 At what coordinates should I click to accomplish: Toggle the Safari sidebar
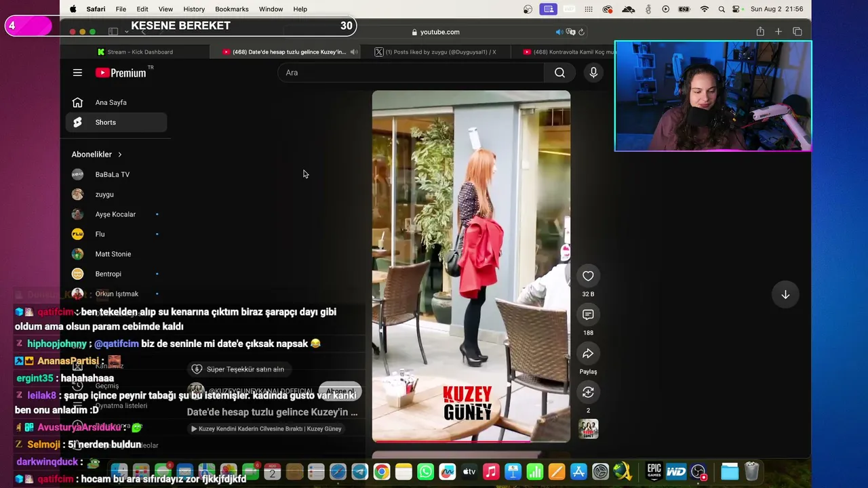113,32
